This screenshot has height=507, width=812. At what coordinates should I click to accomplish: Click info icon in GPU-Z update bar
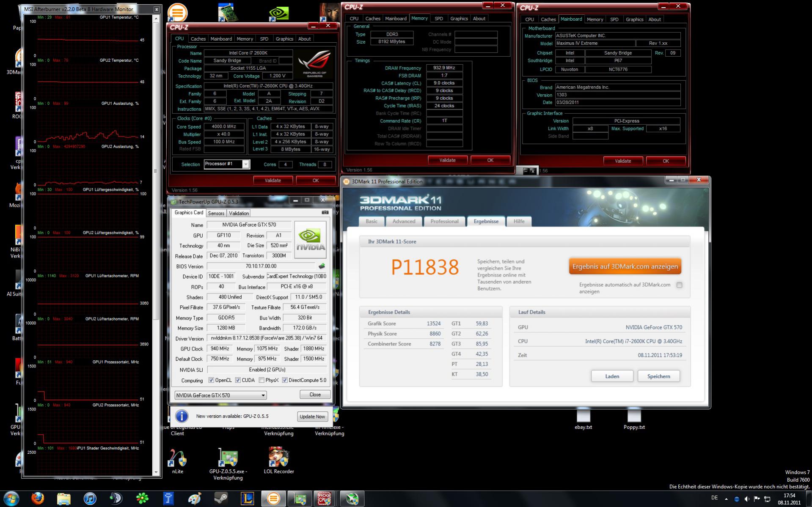click(182, 416)
